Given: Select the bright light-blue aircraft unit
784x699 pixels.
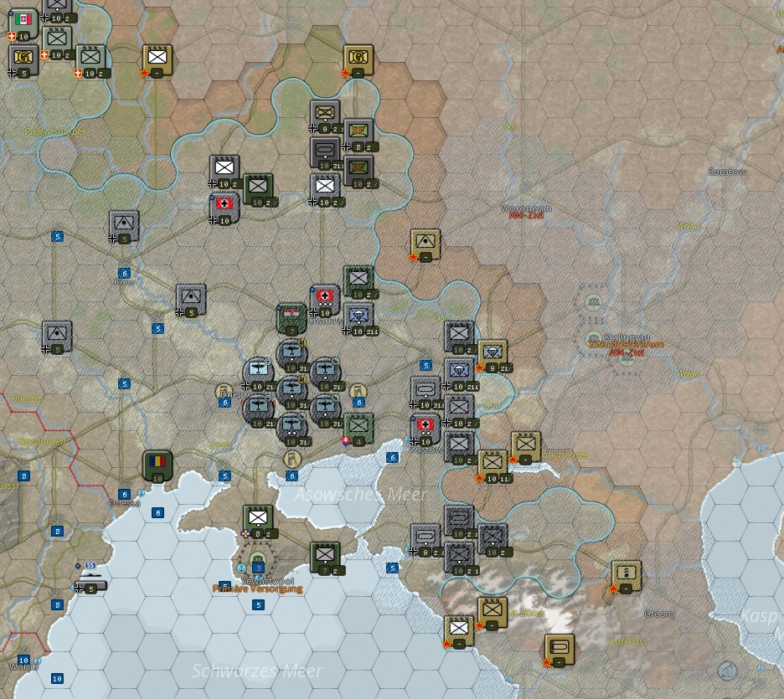Looking at the screenshot, I should pyautogui.click(x=259, y=373).
